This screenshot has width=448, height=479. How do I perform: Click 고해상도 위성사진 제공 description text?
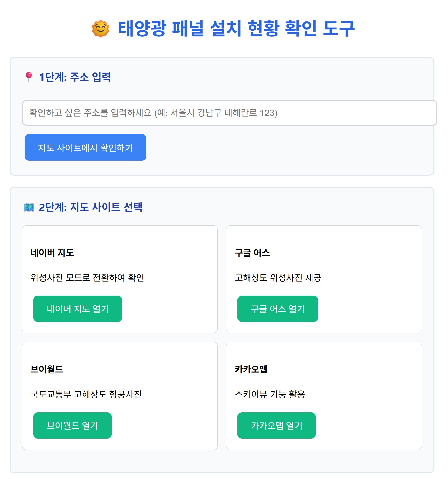point(278,278)
